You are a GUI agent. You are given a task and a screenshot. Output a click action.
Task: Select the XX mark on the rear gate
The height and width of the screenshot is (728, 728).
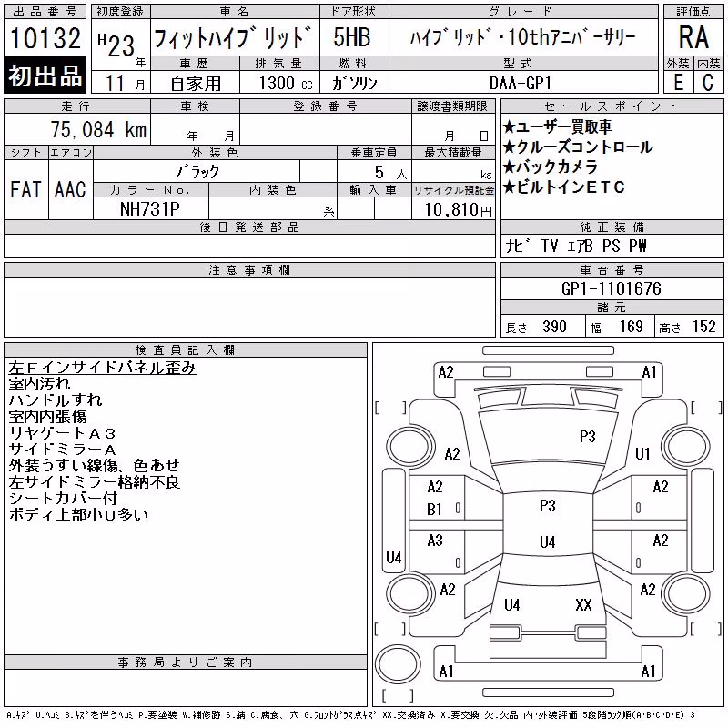[583, 604]
